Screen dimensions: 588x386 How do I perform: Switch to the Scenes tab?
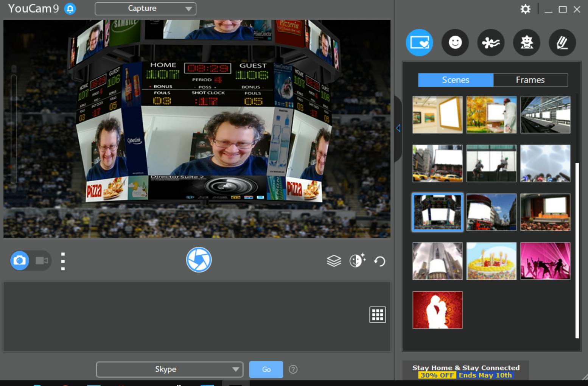[x=456, y=80]
